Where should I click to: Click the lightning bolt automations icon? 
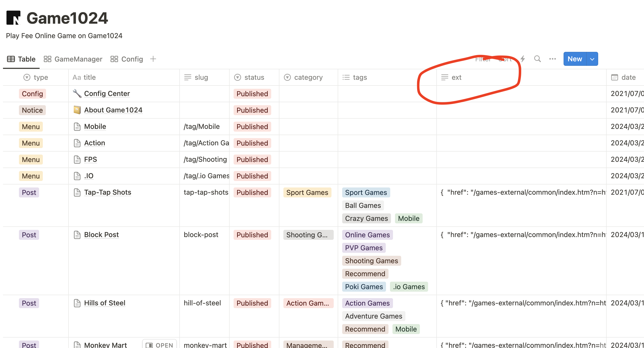[522, 59]
